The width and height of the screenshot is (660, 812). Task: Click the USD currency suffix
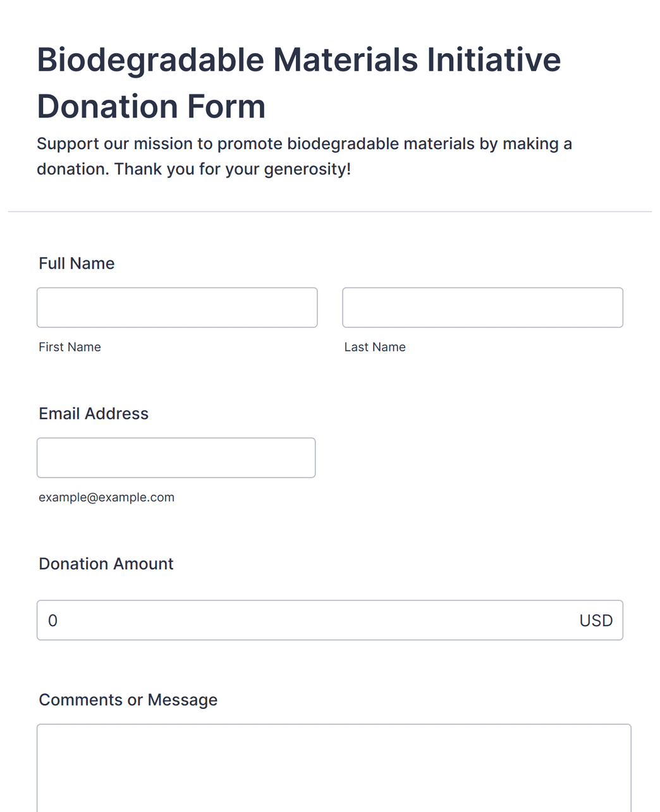pos(596,621)
